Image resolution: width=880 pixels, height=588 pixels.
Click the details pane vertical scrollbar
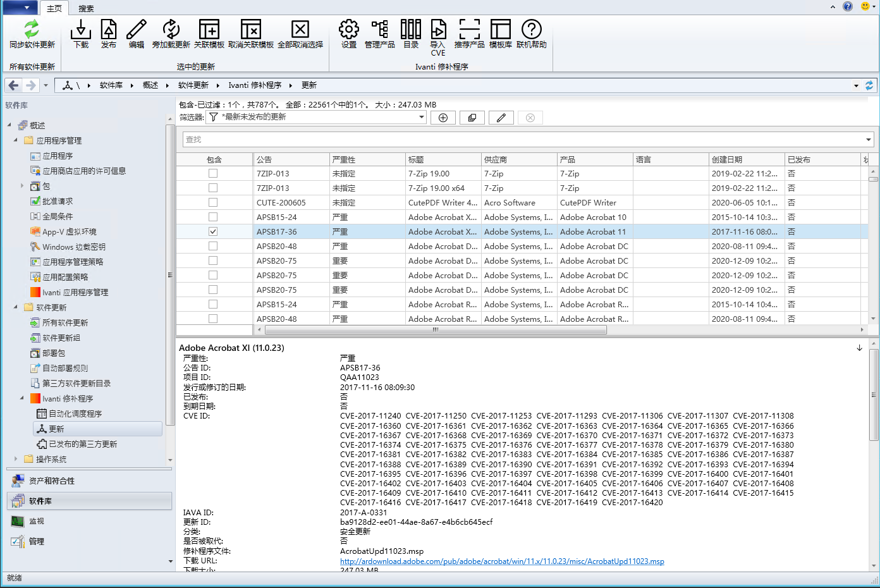874,395
